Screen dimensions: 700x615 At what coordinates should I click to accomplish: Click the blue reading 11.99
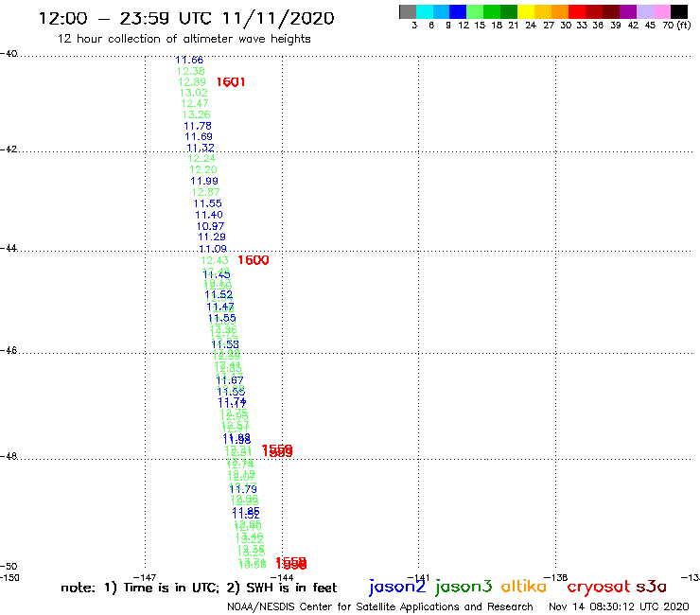(x=204, y=181)
